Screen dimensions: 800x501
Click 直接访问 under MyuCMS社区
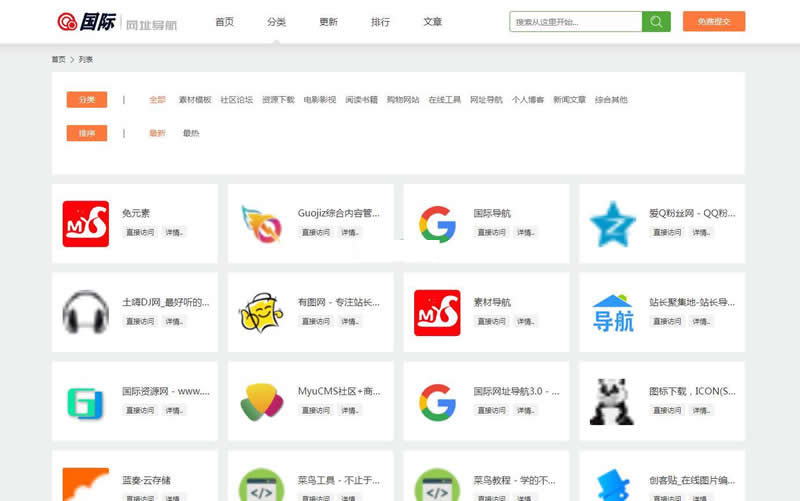pos(316,410)
